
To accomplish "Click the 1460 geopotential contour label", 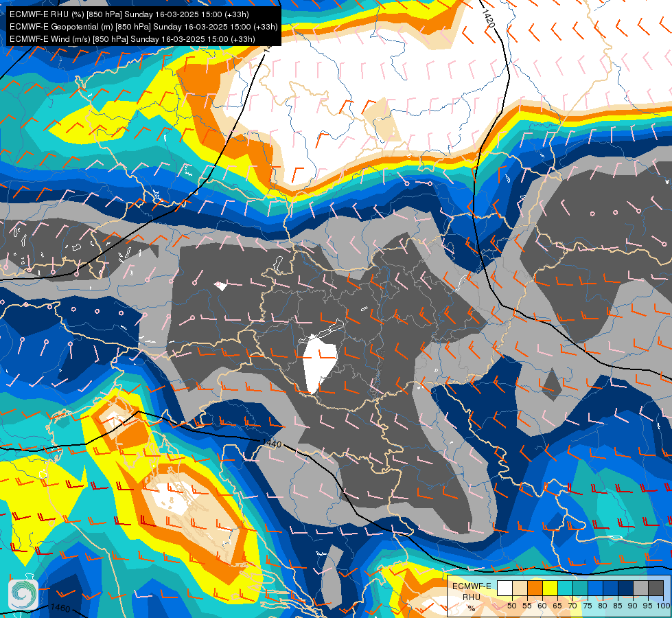I will pyautogui.click(x=60, y=608).
